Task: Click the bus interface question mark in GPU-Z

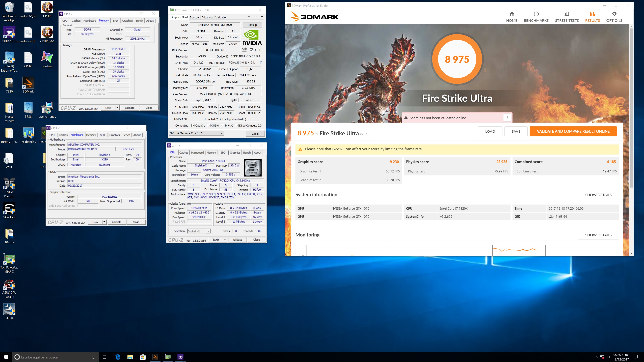Action: pos(261,63)
